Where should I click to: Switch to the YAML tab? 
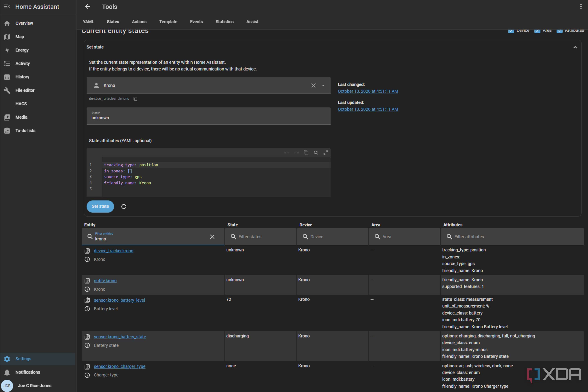pyautogui.click(x=88, y=22)
